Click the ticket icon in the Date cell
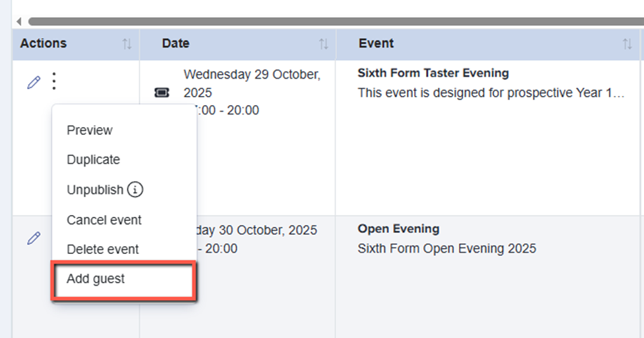The image size is (644, 338). [x=162, y=93]
